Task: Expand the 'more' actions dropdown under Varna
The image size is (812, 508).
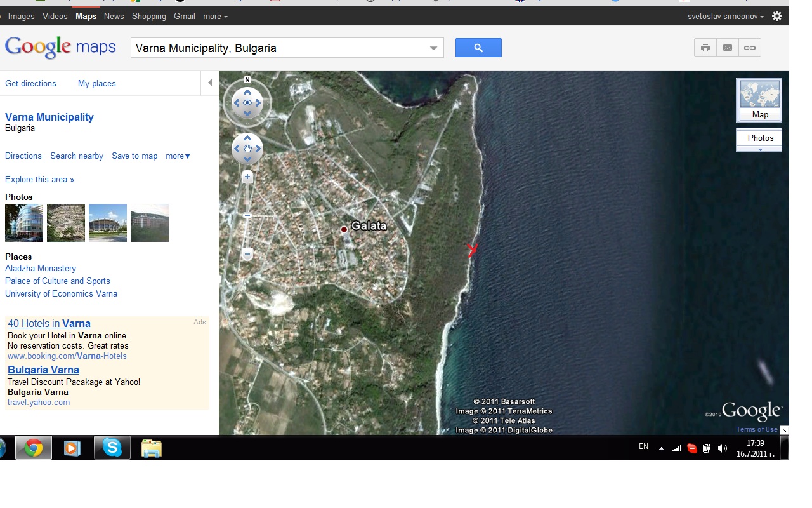Action: (x=178, y=156)
